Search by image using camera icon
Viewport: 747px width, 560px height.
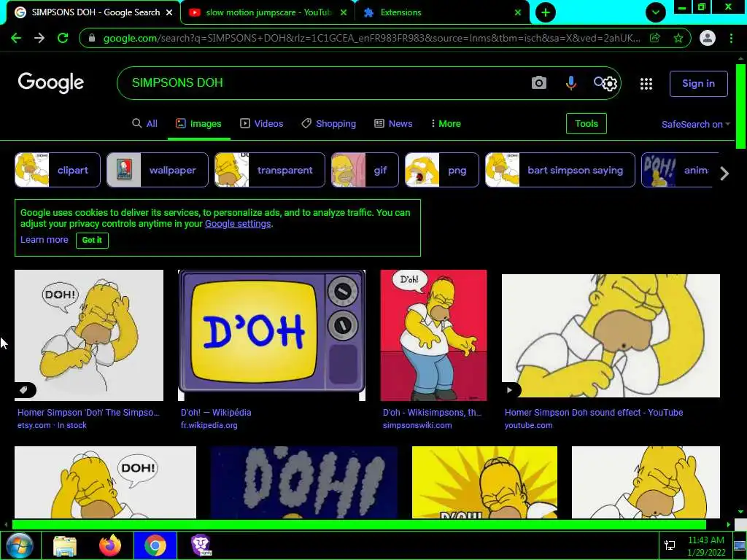coord(539,83)
